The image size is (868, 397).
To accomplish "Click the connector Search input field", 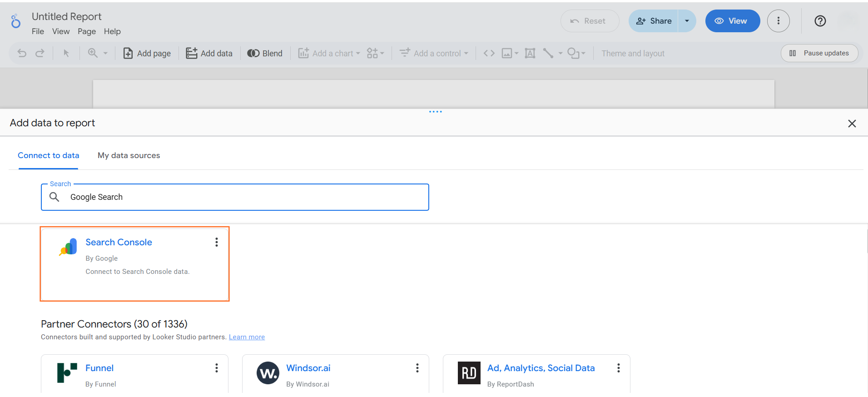I will click(235, 197).
